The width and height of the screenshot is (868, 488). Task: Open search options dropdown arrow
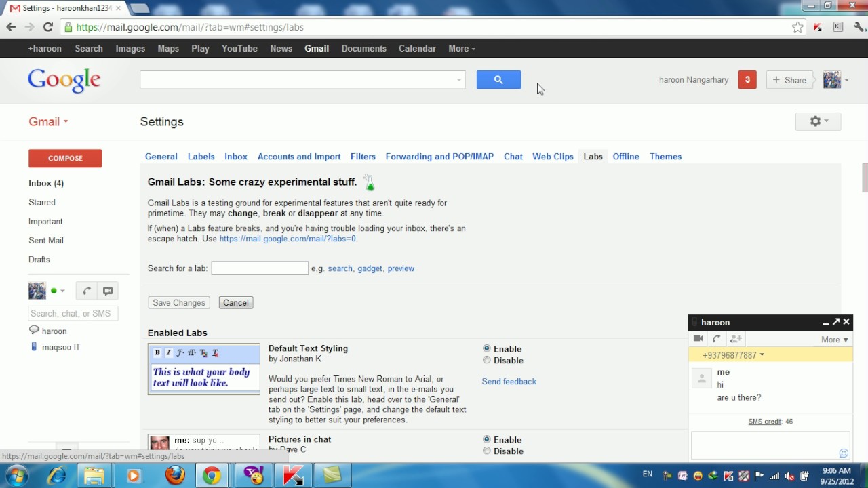coord(459,80)
